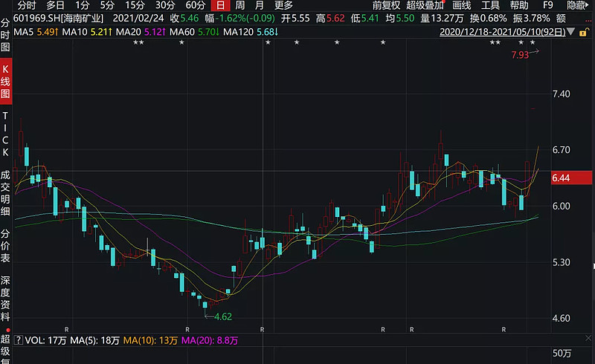Click the 7.93 high price label
This screenshot has width=595, height=364.
coord(520,55)
